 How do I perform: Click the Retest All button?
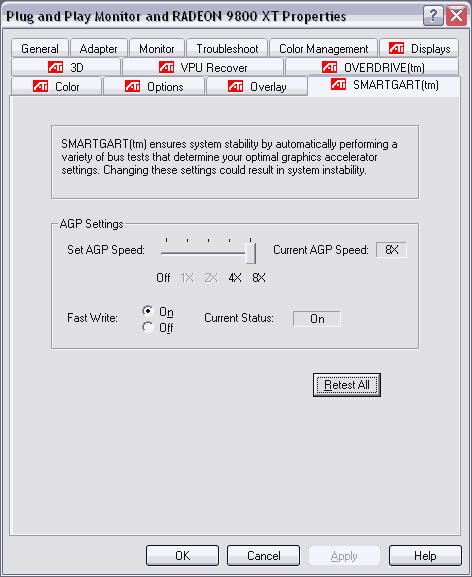(x=347, y=385)
